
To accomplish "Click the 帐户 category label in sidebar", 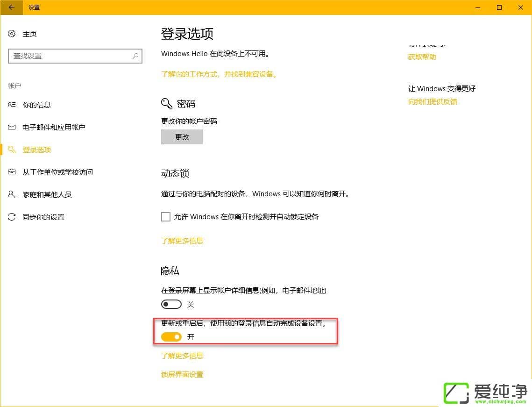I will [14, 86].
